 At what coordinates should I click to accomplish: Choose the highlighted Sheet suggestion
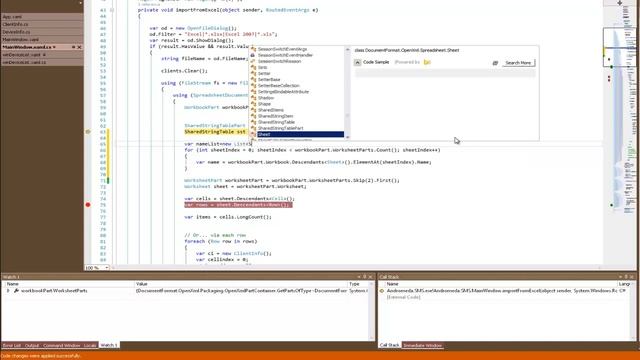click(297, 134)
